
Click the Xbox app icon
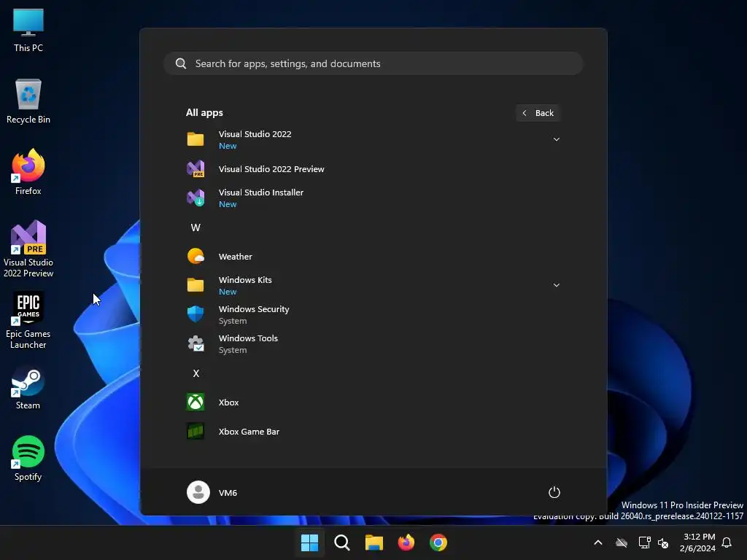click(x=196, y=402)
